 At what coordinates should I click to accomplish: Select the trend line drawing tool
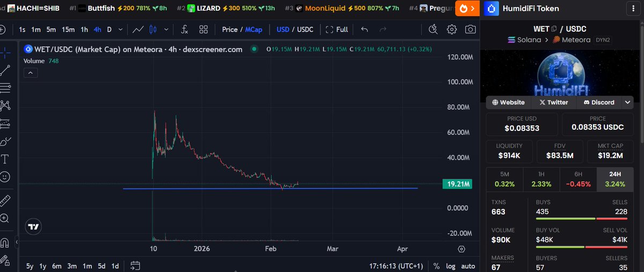point(5,70)
